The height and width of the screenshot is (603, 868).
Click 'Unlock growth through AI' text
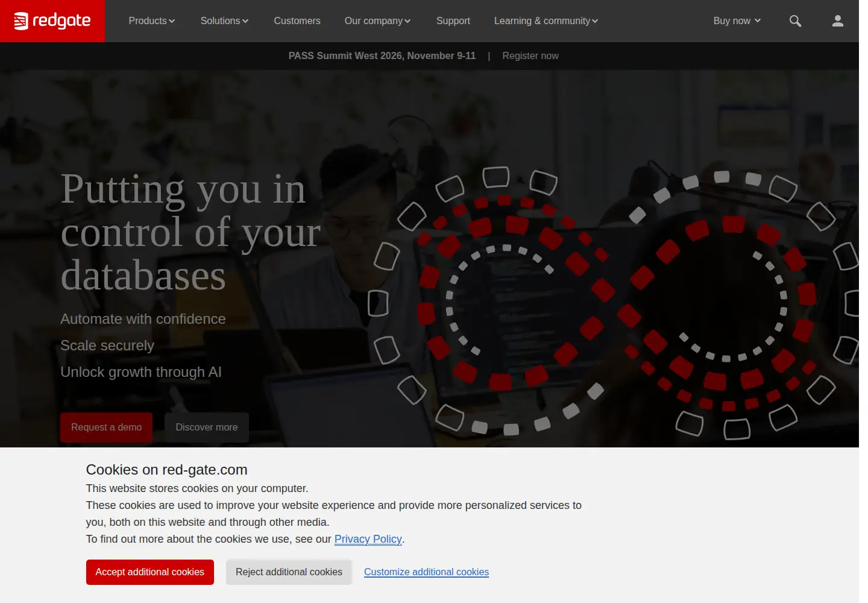click(141, 372)
